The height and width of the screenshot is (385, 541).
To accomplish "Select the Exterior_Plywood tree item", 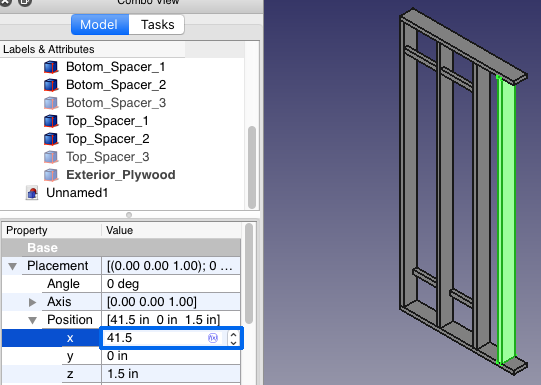I will click(x=121, y=175).
